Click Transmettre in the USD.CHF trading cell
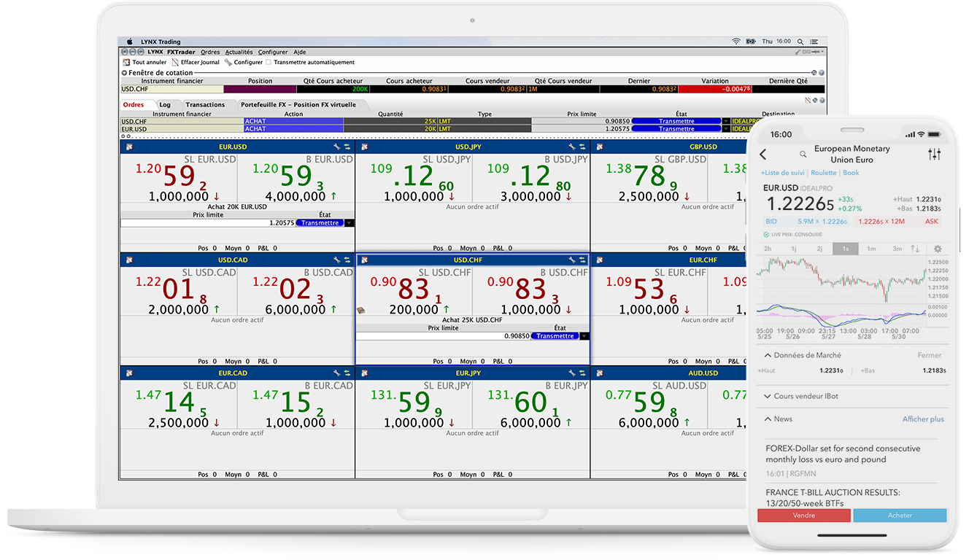 coord(555,336)
